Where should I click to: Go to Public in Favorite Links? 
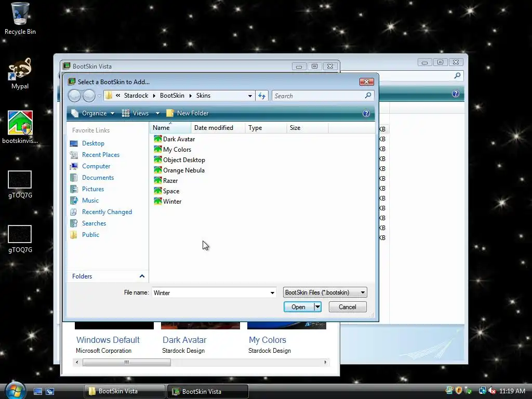tap(90, 235)
